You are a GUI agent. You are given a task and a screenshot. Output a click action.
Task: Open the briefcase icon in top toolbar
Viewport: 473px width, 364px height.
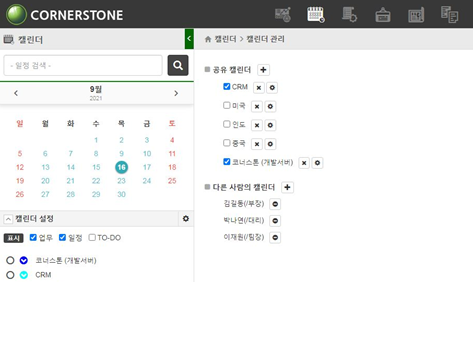[383, 15]
